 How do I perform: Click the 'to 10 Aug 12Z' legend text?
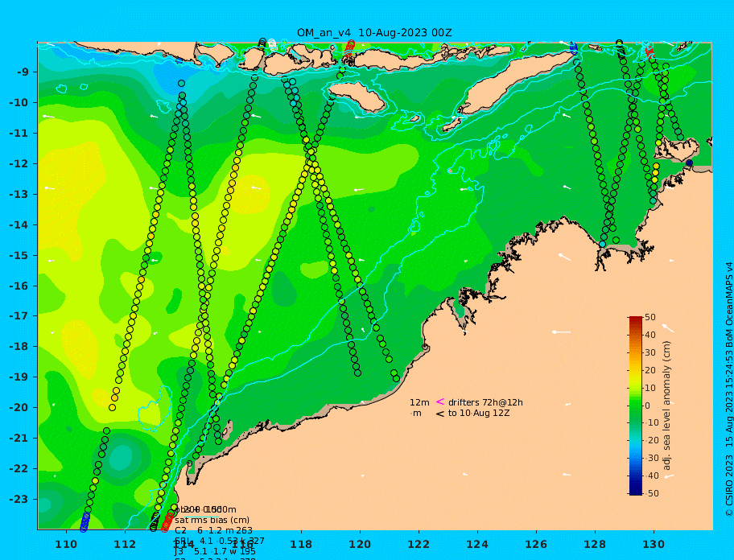[x=479, y=413]
